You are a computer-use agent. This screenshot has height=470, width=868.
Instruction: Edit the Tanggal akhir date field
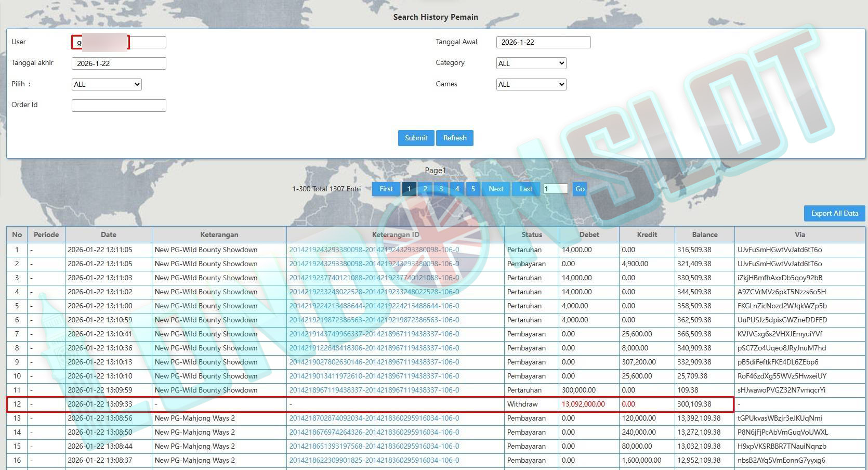pos(119,63)
